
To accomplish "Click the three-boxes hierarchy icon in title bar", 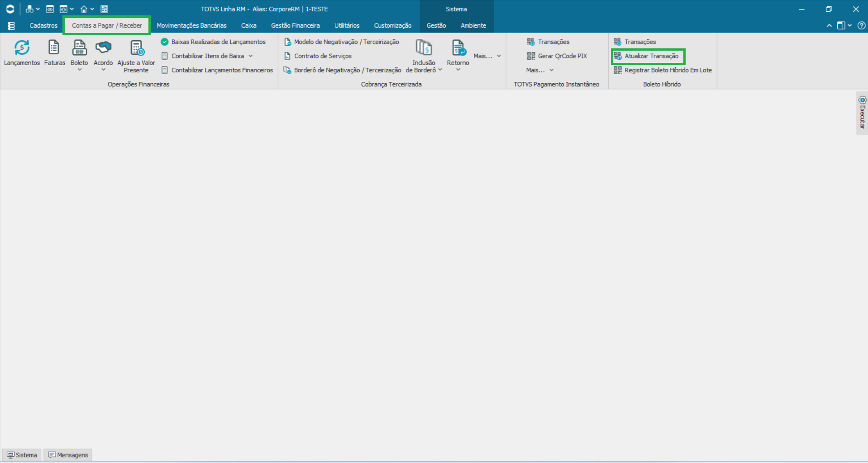I will pyautogui.click(x=29, y=9).
